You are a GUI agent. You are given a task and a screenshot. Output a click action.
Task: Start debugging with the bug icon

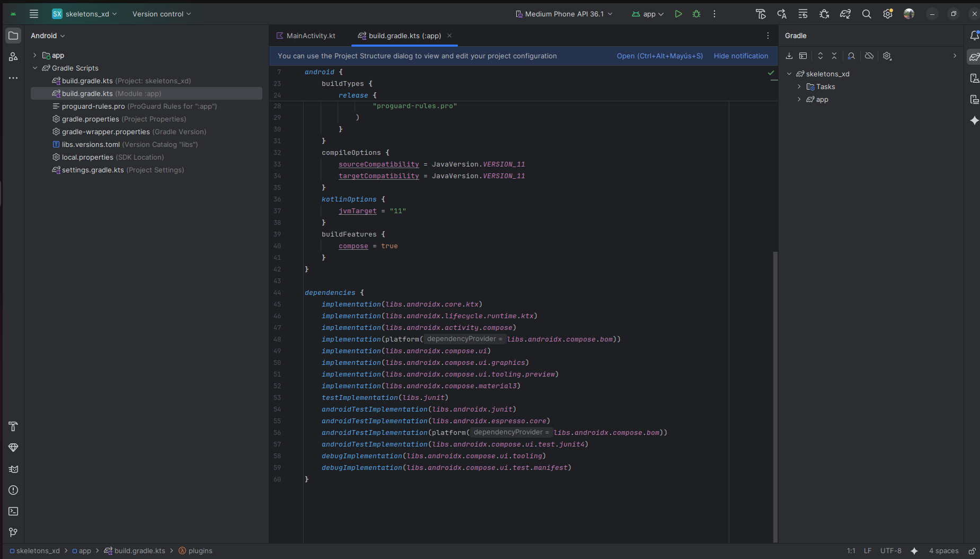696,14
